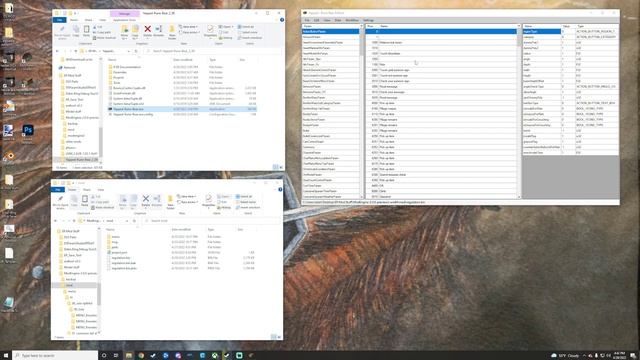Open the notification center in the system tray

(633, 356)
